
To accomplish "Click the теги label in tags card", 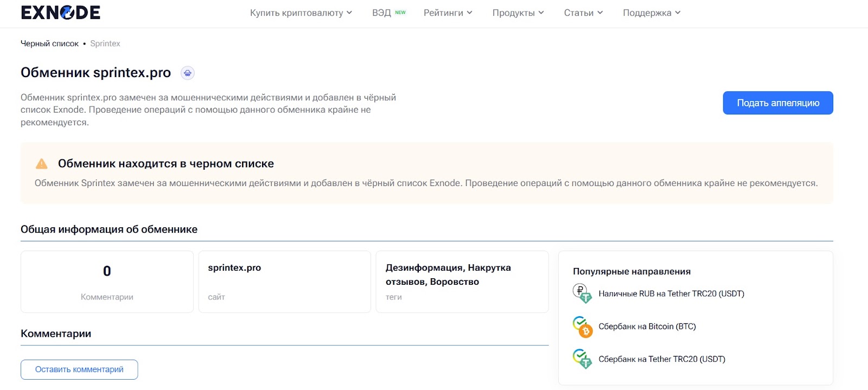I will [x=393, y=297].
